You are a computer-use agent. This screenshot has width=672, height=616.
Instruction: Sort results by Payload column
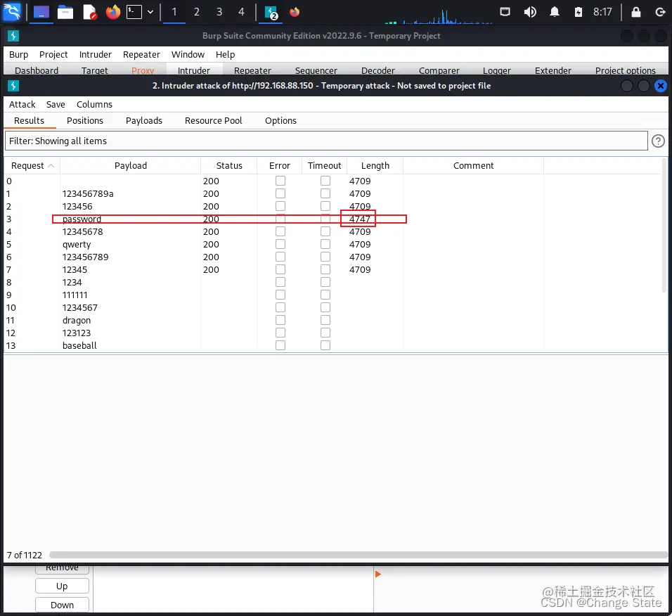[x=130, y=165]
